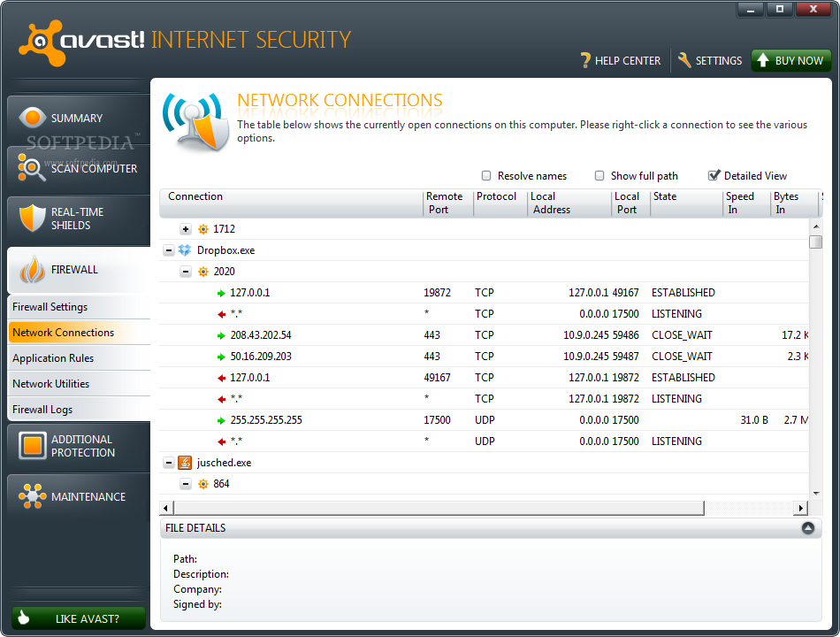Open Settings wrench icon

point(684,60)
